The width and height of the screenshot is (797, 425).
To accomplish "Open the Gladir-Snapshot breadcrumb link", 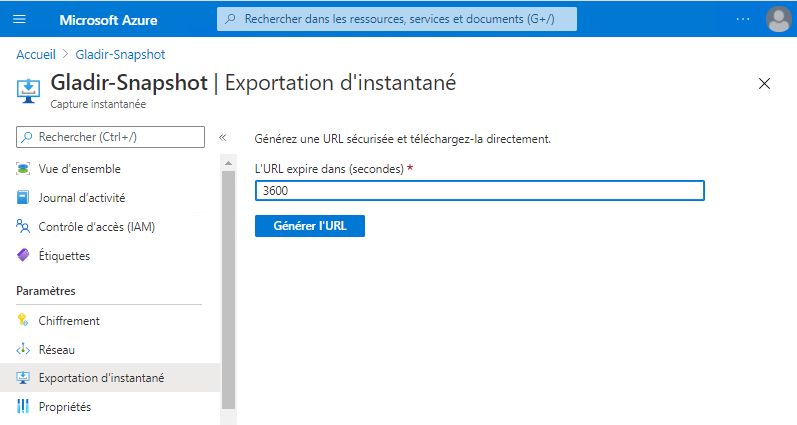I will (120, 54).
